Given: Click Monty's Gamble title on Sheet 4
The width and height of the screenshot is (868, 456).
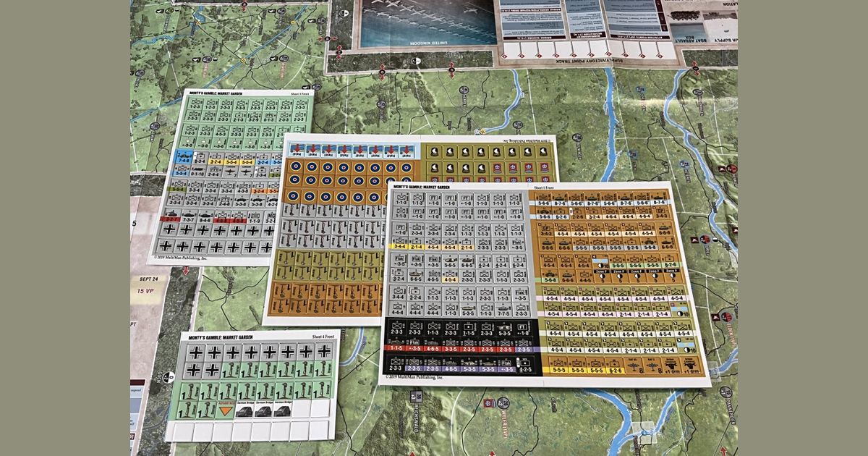Looking at the screenshot, I should pyautogui.click(x=221, y=337).
